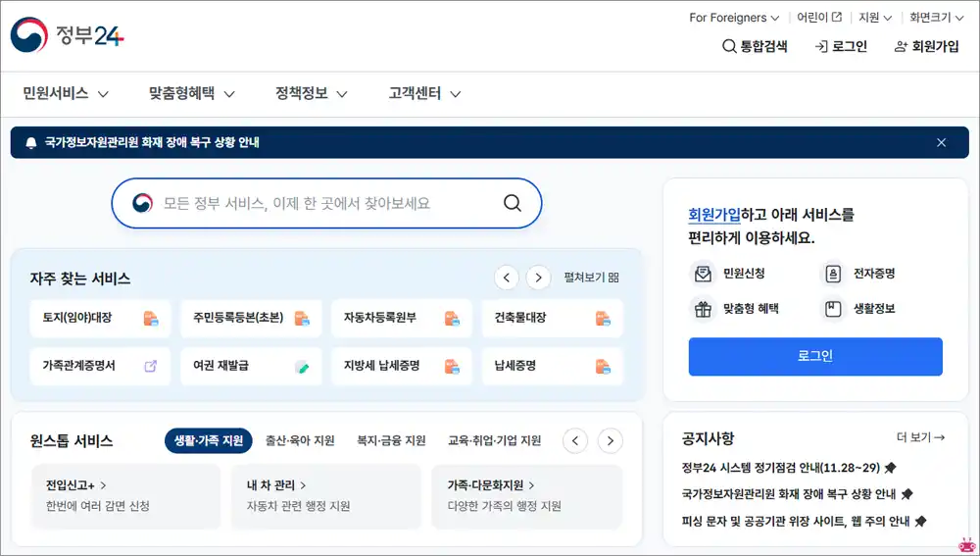The width and height of the screenshot is (980, 556).
Task: Open the 정책정보 menu
Action: coord(312,94)
